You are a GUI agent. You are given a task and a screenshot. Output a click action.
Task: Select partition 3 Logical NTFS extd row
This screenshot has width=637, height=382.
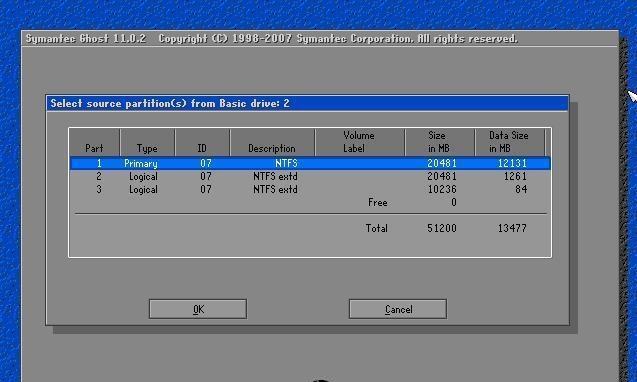310,189
